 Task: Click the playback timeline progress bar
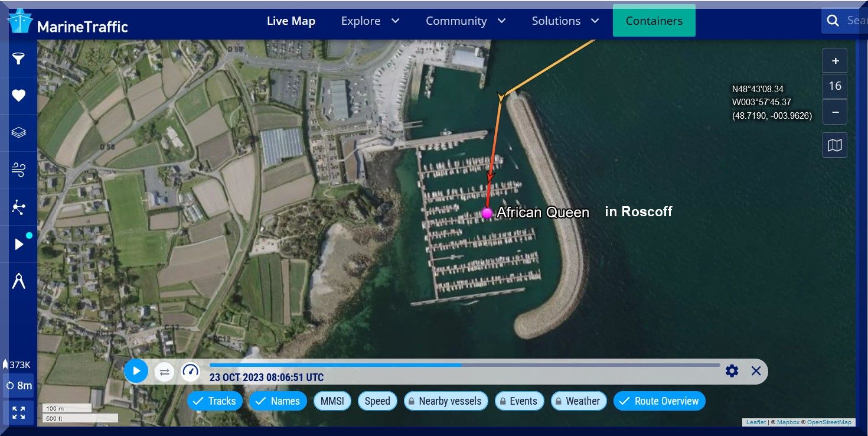tap(464, 365)
